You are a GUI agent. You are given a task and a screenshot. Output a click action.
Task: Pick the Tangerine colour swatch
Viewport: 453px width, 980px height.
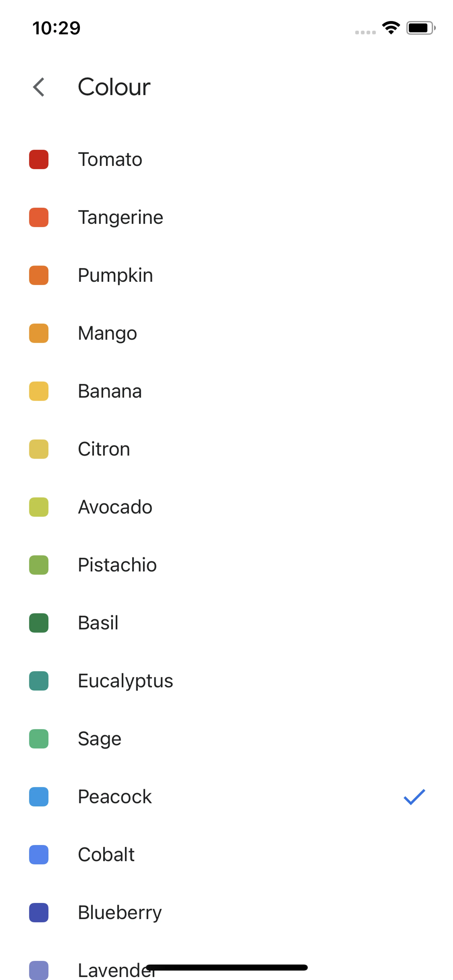(x=39, y=217)
